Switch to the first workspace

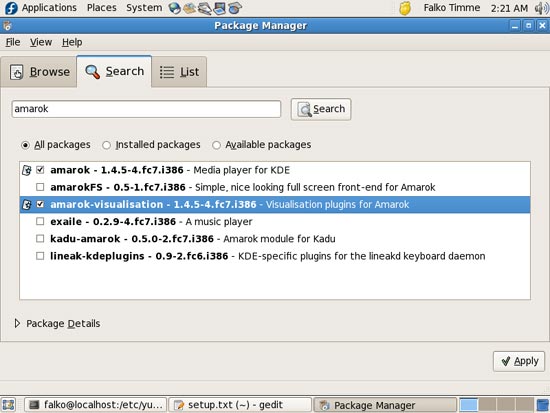469,405
